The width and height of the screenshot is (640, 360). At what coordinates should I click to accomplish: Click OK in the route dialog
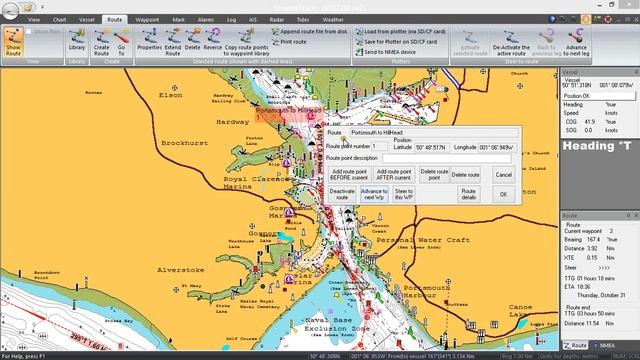point(503,194)
